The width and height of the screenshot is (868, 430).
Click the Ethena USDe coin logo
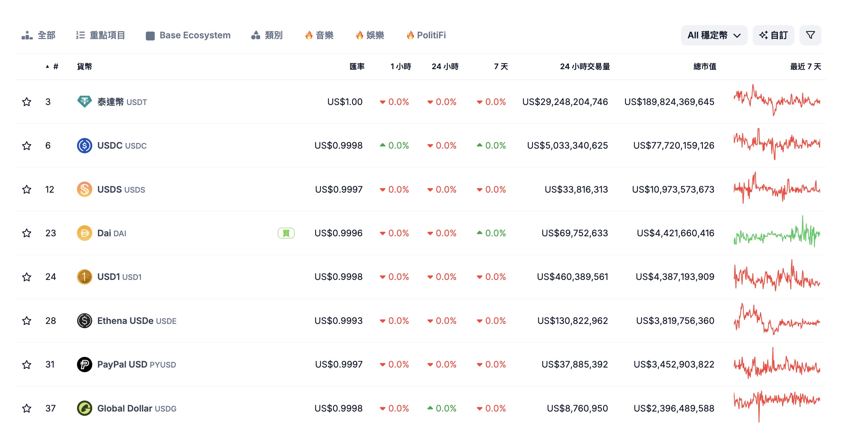(x=84, y=321)
